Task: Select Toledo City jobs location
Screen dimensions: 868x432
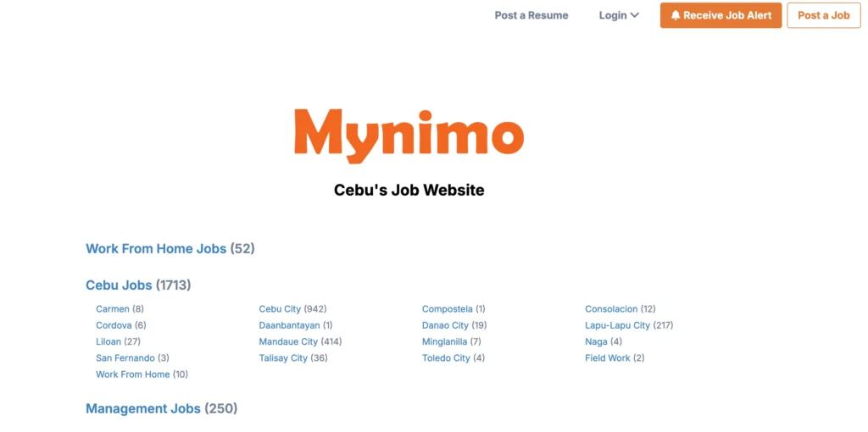Action: click(446, 357)
